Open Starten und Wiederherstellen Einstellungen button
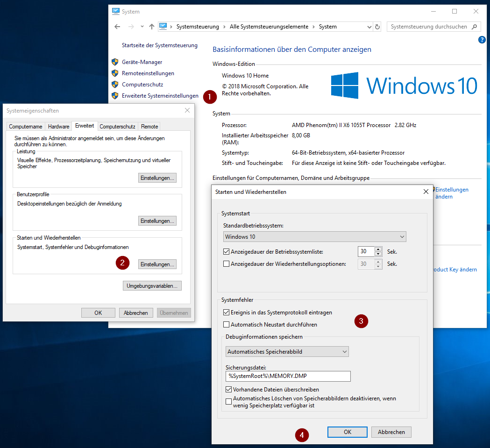 point(157,264)
